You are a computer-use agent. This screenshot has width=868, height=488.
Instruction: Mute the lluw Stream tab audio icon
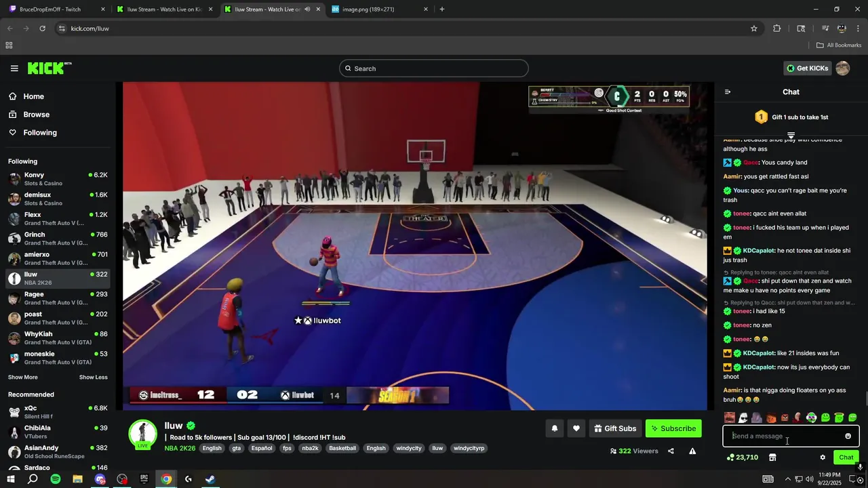click(x=307, y=9)
